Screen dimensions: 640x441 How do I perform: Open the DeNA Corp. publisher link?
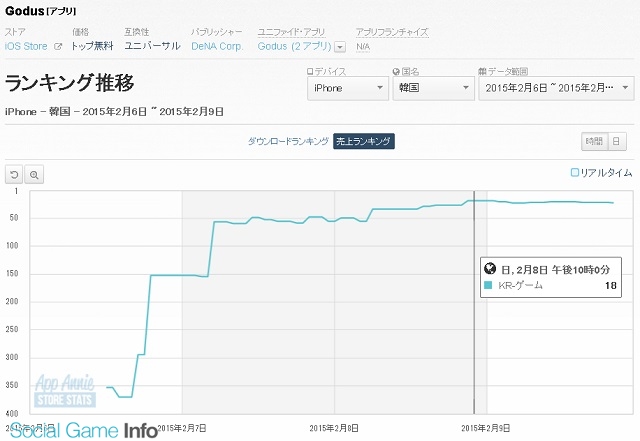(x=217, y=46)
